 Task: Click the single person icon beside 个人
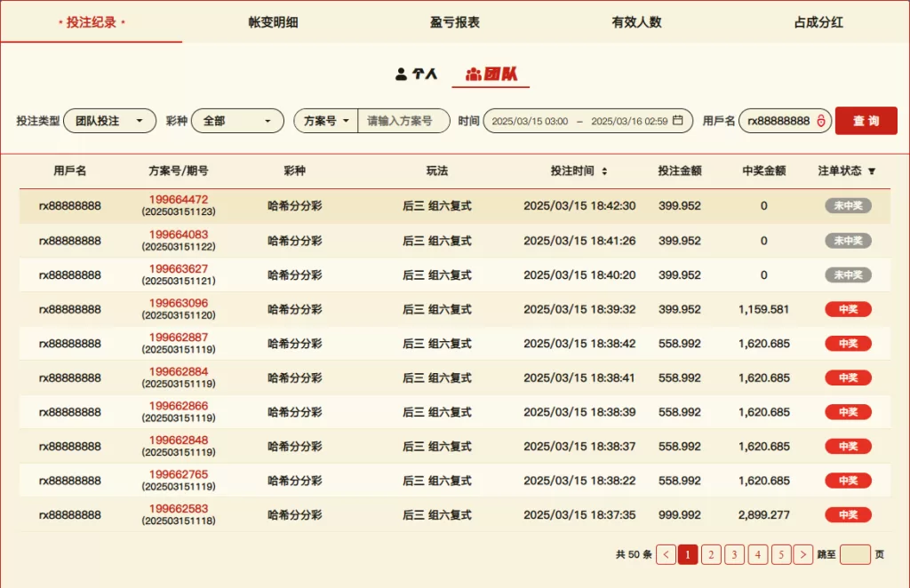click(x=401, y=75)
